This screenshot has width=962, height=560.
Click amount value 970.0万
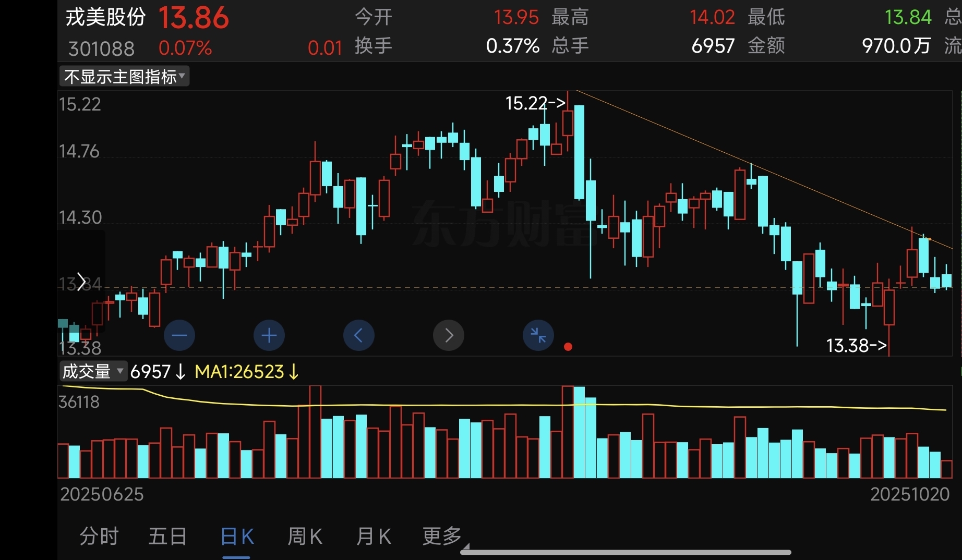(x=896, y=46)
